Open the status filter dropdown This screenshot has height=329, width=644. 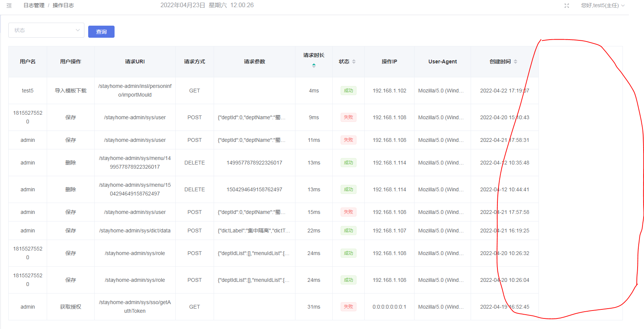(46, 30)
